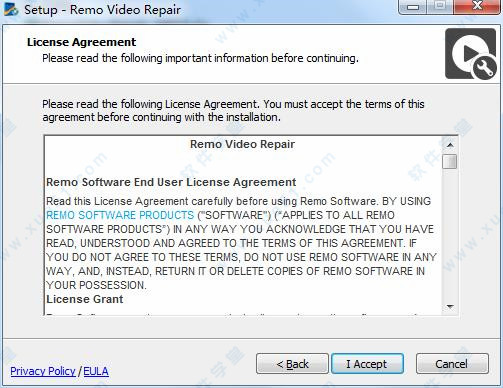Screen dimensions: 503x388
Task: Click the setup icon in title bar
Action: (11, 9)
